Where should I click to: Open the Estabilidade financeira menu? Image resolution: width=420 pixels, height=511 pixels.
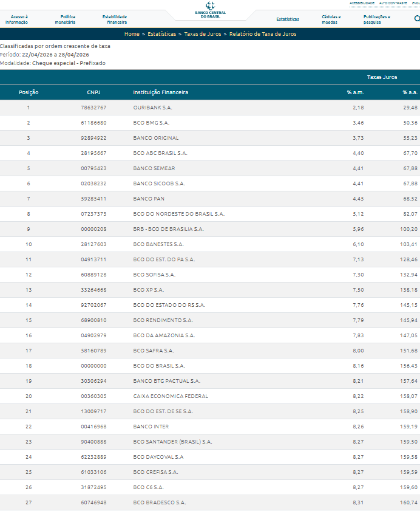[x=115, y=19]
